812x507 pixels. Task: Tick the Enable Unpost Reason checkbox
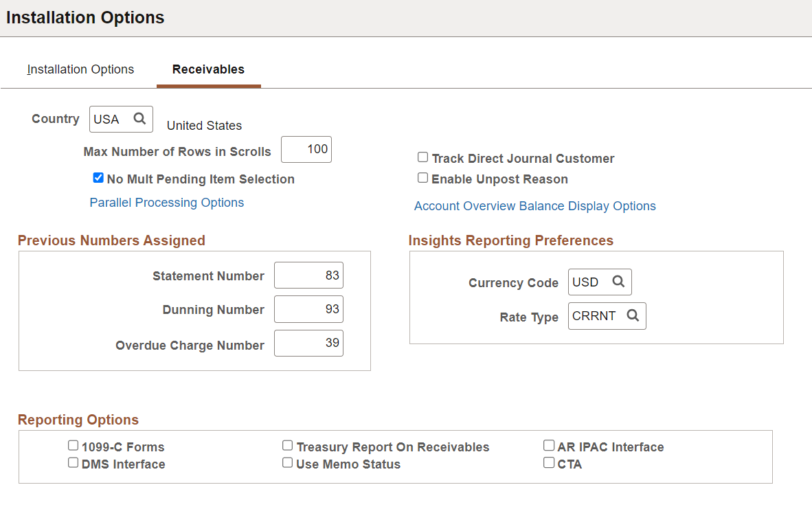(423, 178)
